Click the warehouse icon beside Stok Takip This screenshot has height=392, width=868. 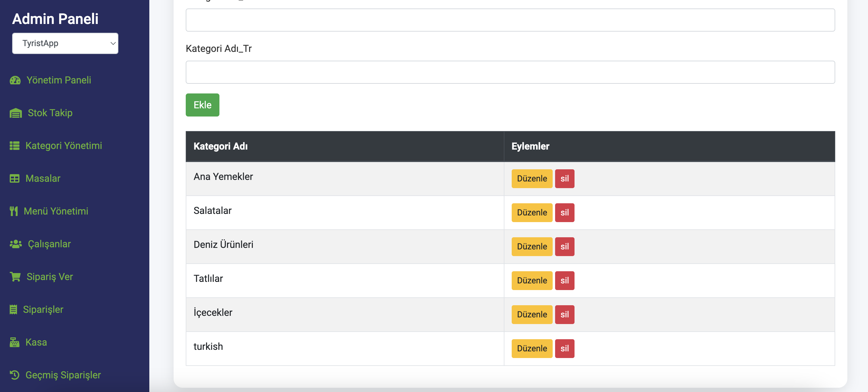[x=16, y=113]
